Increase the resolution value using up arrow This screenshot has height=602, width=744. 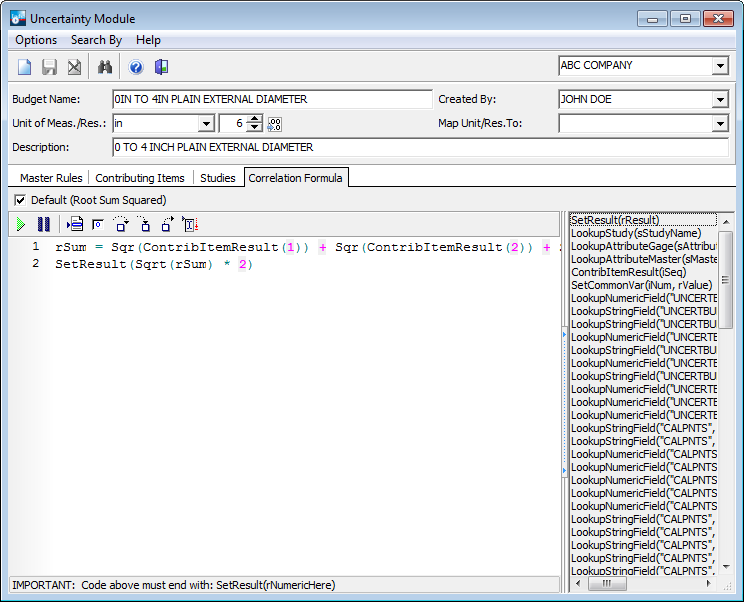pyautogui.click(x=254, y=119)
